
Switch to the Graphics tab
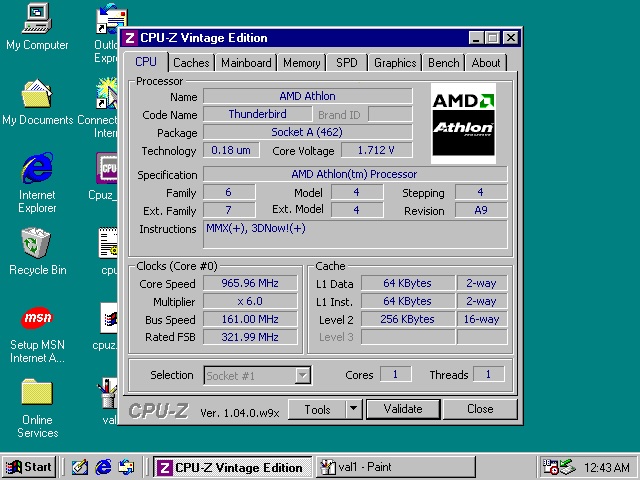[x=395, y=63]
